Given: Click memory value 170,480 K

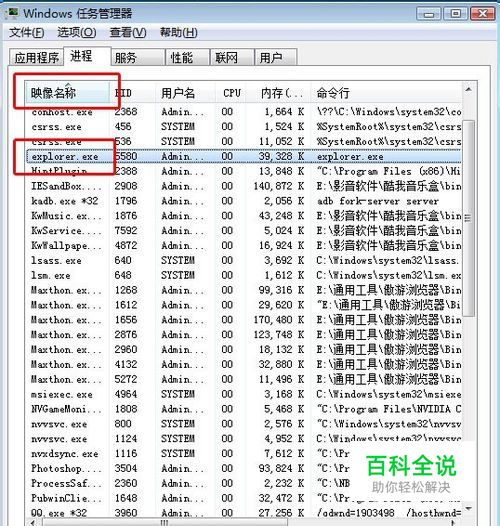Looking at the screenshot, I should pyautogui.click(x=279, y=320).
